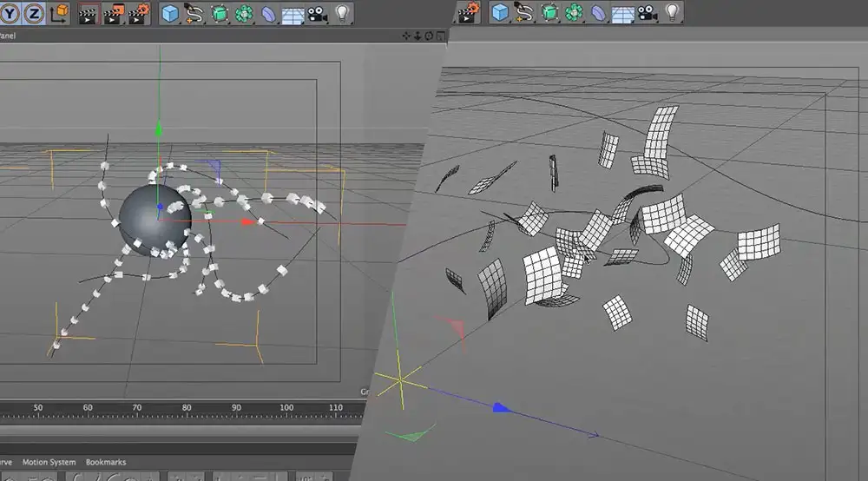Click the viewport rotate navigation icon
Viewport: 868px width, 481px height.
click(429, 36)
